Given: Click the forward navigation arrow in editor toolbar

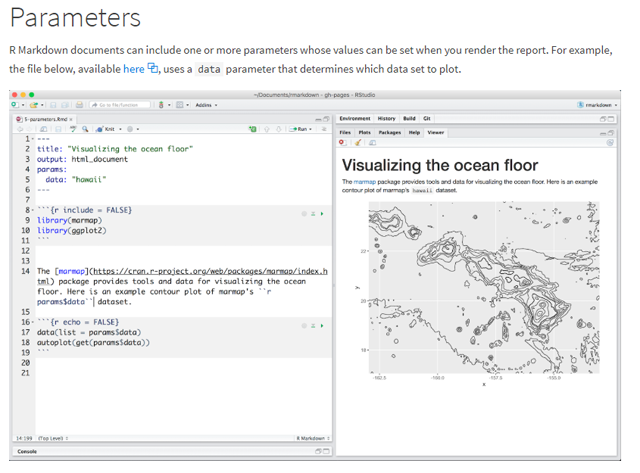Looking at the screenshot, I should [27, 129].
